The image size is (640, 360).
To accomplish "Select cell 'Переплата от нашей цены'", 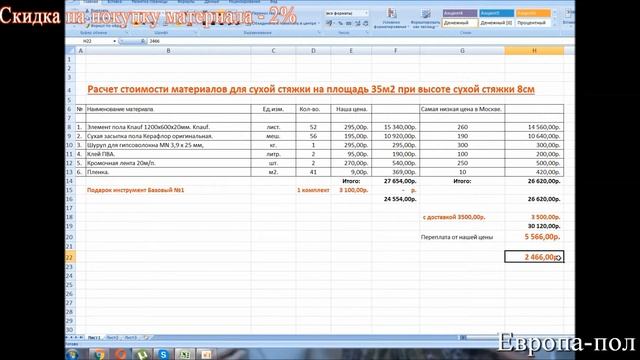I will [462, 237].
